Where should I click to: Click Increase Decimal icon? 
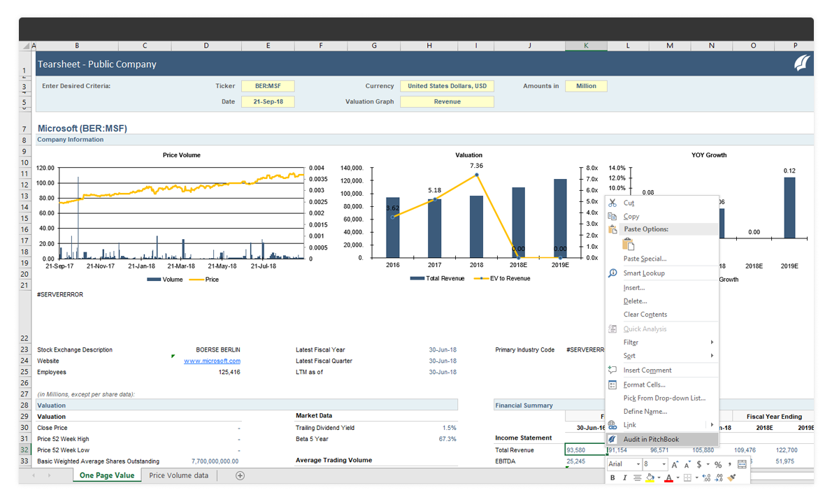pos(707,478)
